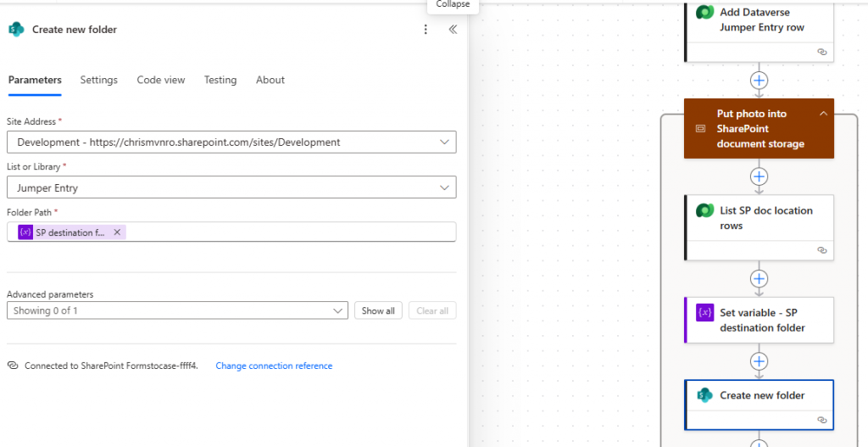The image size is (868, 447).
Task: Collapse the panel with double-chevron icon
Action: tap(453, 30)
